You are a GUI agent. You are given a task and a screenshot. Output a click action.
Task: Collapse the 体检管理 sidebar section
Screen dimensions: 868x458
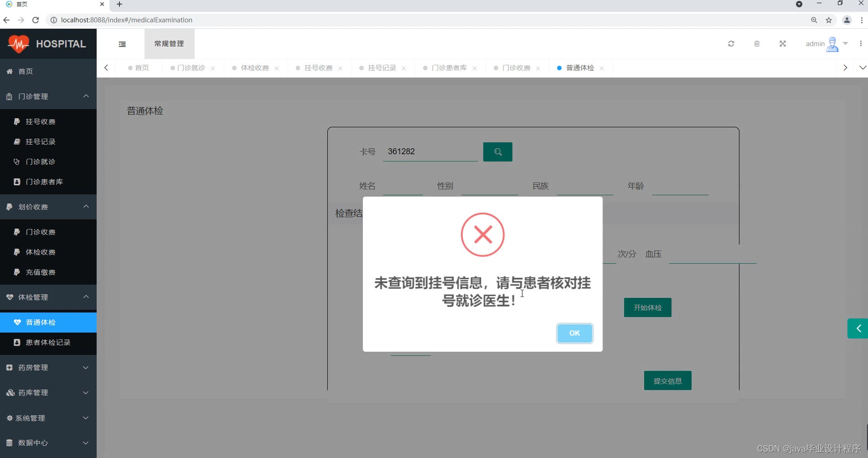48,297
